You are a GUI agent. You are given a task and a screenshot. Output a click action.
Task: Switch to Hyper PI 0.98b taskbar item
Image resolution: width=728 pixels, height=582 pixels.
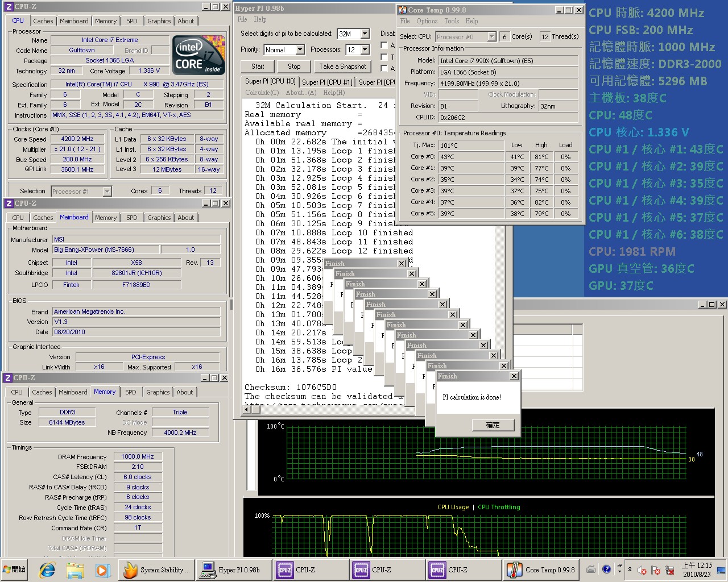click(x=233, y=569)
